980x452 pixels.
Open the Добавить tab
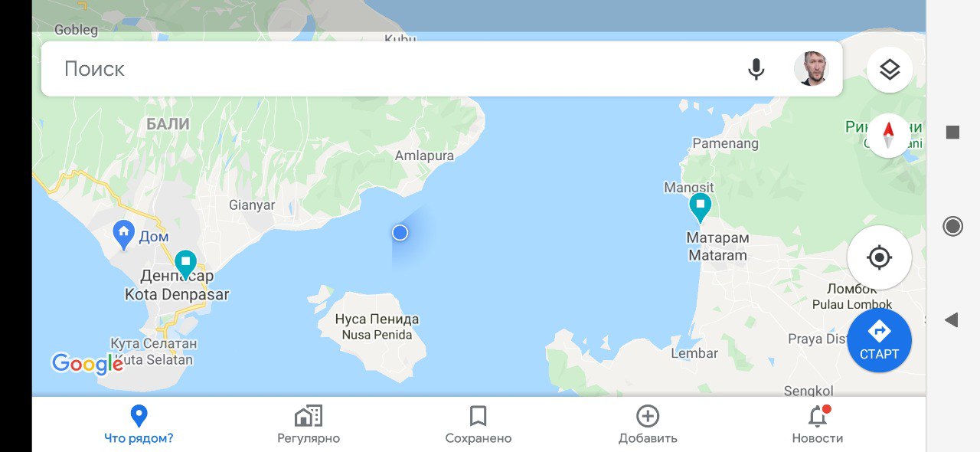click(648, 425)
